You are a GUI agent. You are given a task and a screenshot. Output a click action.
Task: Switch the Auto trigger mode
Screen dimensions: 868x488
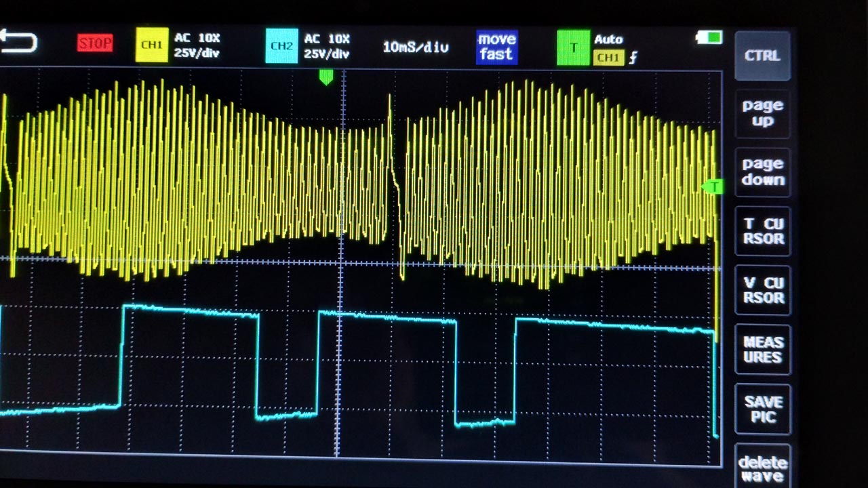608,39
